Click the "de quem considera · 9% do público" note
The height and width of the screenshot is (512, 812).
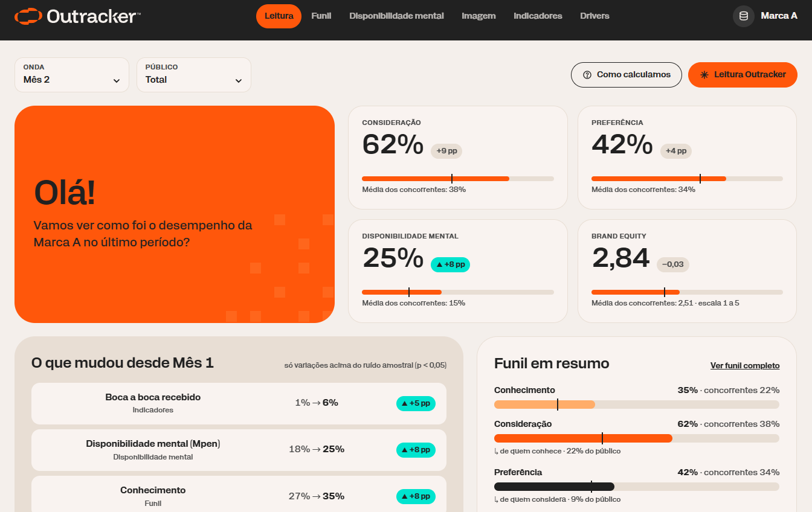pyautogui.click(x=558, y=499)
